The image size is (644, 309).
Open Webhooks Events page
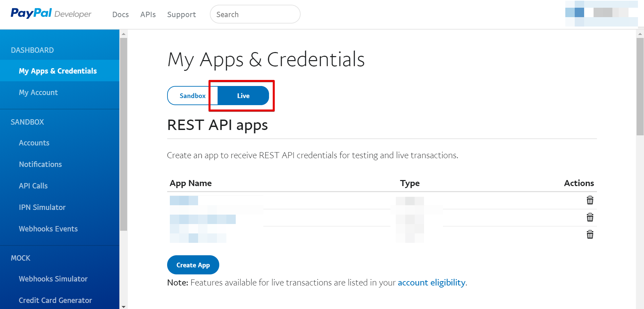pos(48,229)
